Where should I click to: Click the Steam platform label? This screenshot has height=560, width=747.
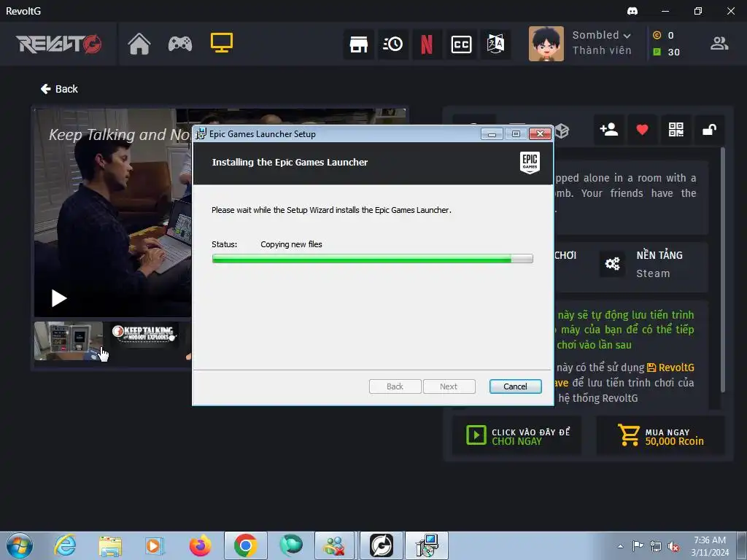point(653,273)
